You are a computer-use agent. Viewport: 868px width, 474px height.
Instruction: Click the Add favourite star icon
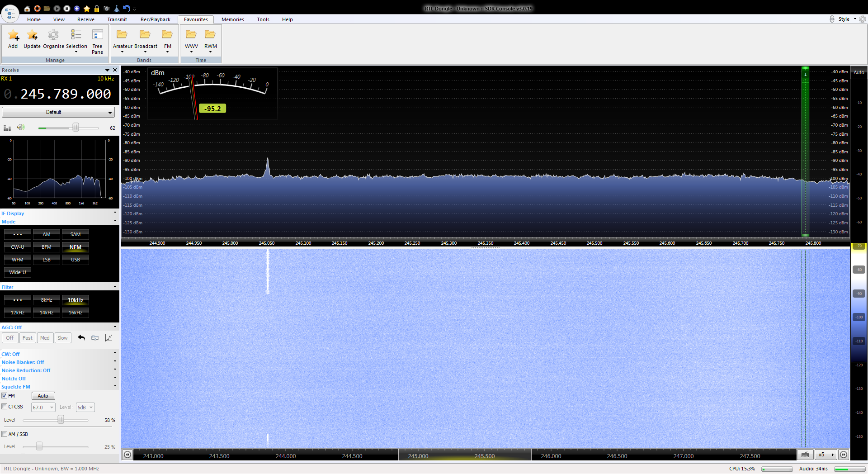(13, 39)
